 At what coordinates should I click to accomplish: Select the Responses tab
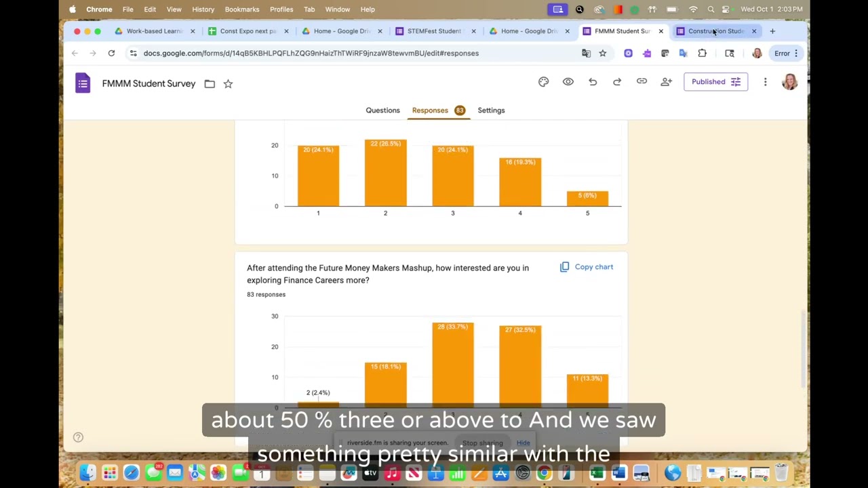[438, 110]
